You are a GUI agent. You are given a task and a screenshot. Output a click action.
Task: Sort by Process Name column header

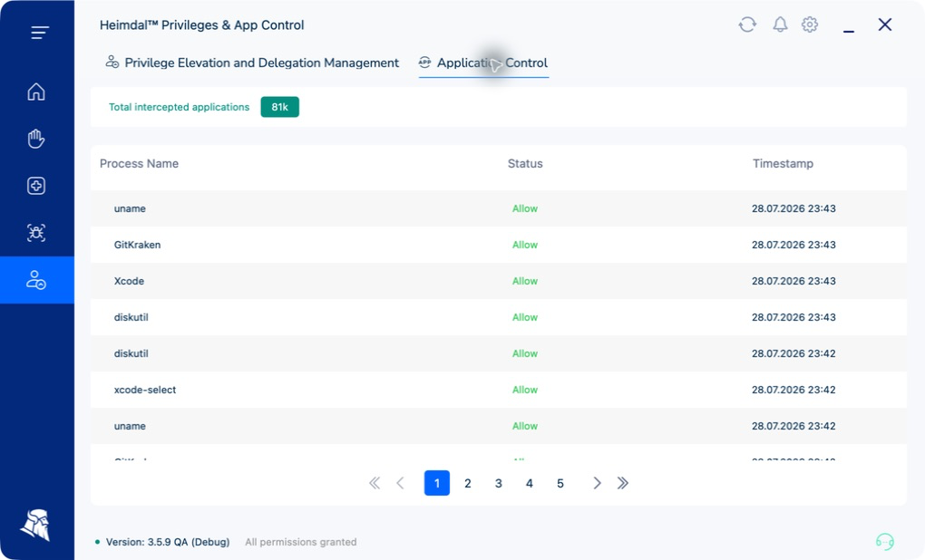click(140, 163)
